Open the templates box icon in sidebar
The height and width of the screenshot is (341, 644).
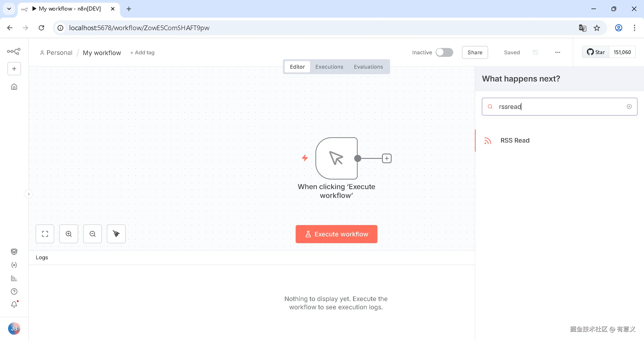[x=14, y=251]
